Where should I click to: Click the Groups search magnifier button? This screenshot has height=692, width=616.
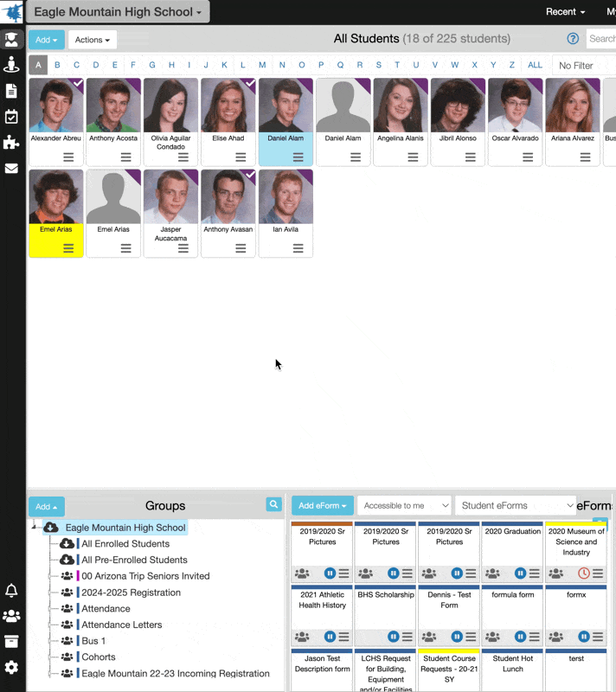[273, 504]
